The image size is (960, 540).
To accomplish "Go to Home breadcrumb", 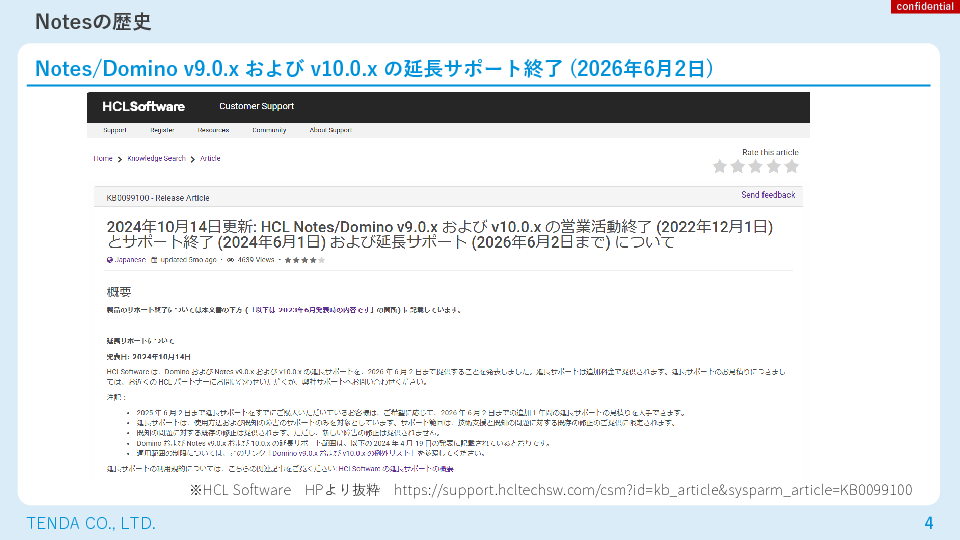I will pyautogui.click(x=103, y=158).
